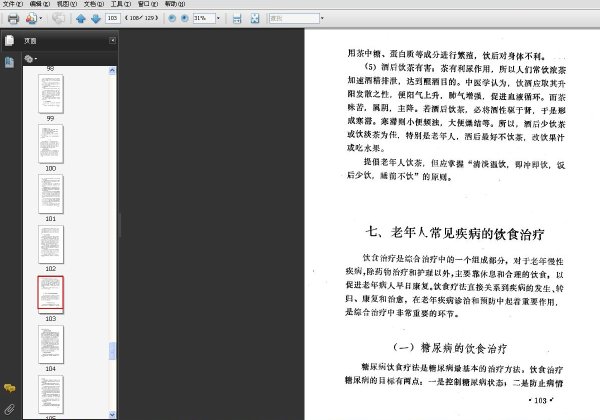Screen dimensions: 600x420
Task: Open the 工具 (Tools) menu
Action: 121,4
